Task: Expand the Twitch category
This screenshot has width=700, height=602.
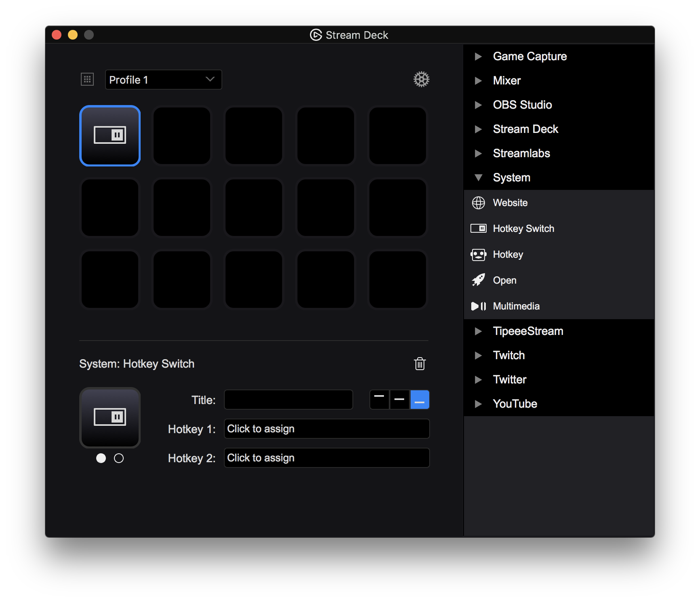Action: [478, 356]
